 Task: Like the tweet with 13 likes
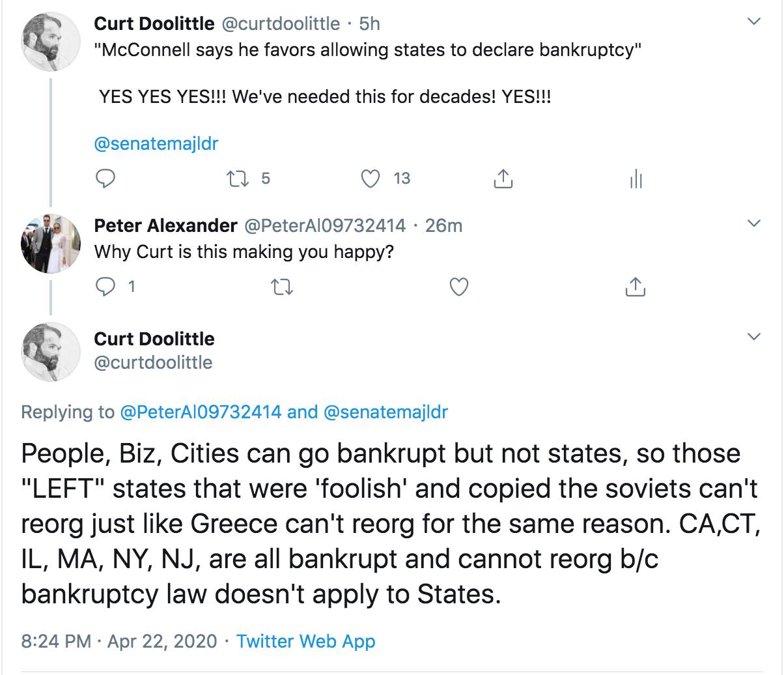pos(371,178)
